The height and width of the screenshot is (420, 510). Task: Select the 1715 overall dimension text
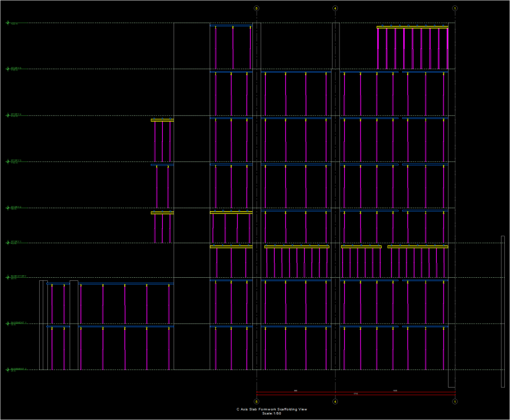point(355,394)
